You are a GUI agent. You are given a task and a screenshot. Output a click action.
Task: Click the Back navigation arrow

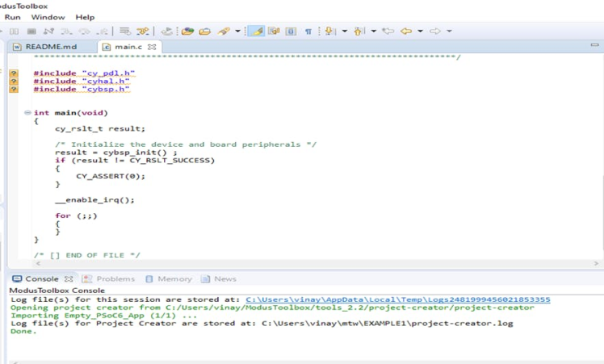pyautogui.click(x=406, y=31)
